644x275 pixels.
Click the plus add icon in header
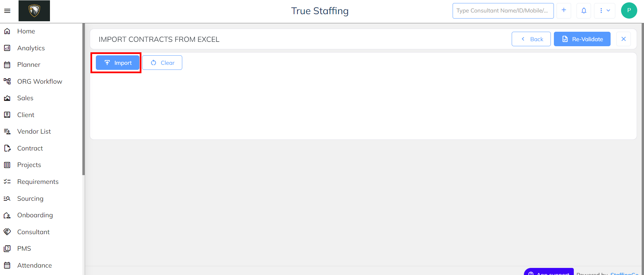pos(564,11)
